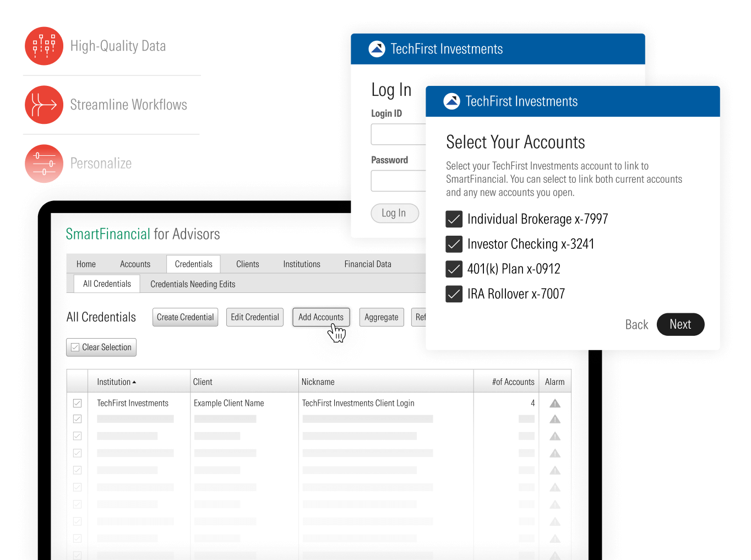Click the Back link in the dialog
The image size is (751, 560).
tap(636, 325)
